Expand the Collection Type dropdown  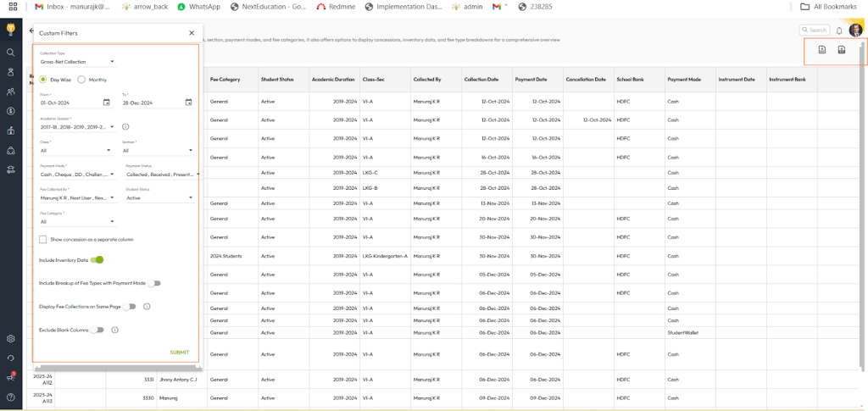click(77, 62)
